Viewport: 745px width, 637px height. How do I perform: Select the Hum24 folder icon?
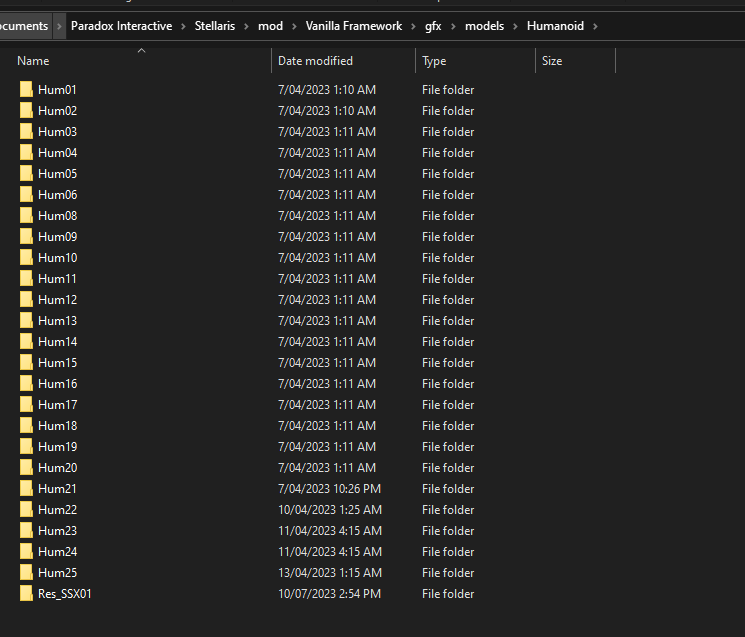click(x=26, y=551)
